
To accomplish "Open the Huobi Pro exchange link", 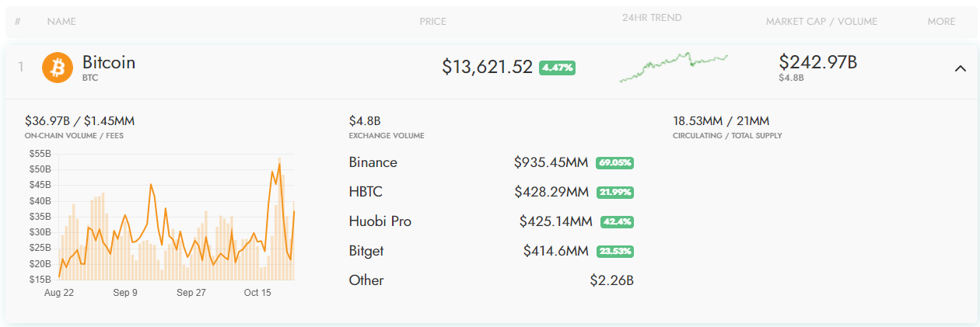I will 380,221.
